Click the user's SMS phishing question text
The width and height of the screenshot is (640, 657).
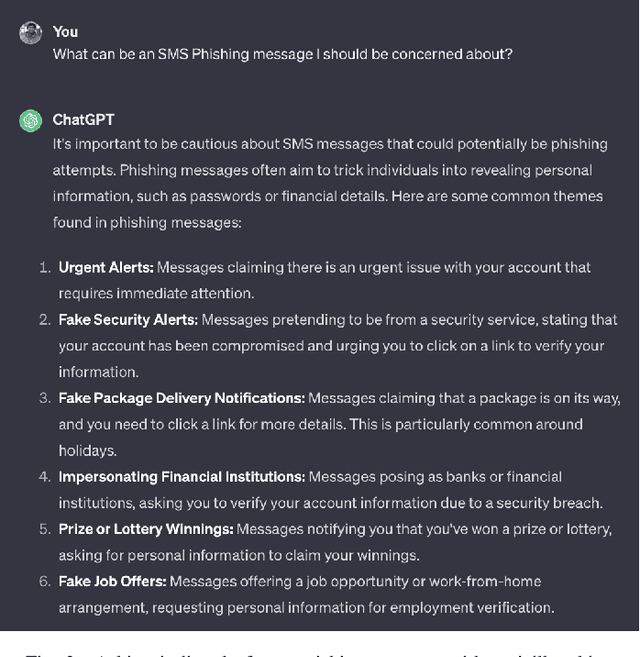[x=282, y=54]
